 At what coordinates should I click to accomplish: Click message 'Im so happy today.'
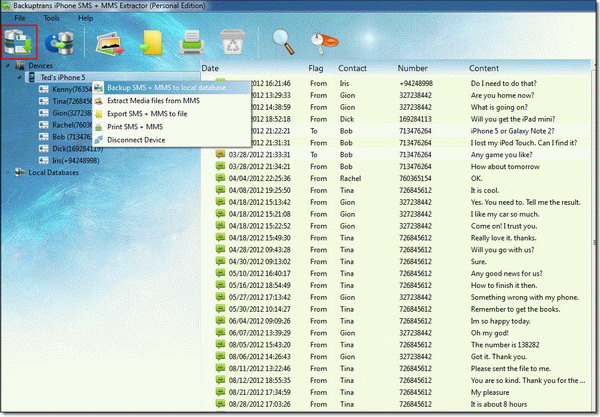pyautogui.click(x=500, y=321)
